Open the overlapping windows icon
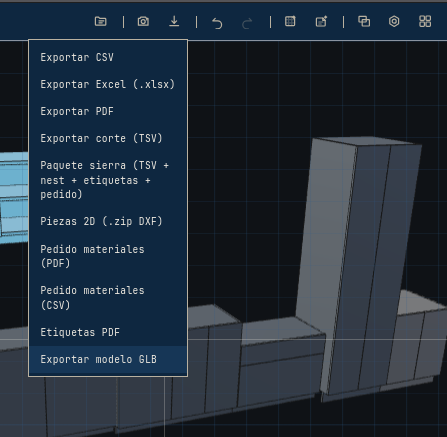Image resolution: width=447 pixels, height=437 pixels. point(364,22)
